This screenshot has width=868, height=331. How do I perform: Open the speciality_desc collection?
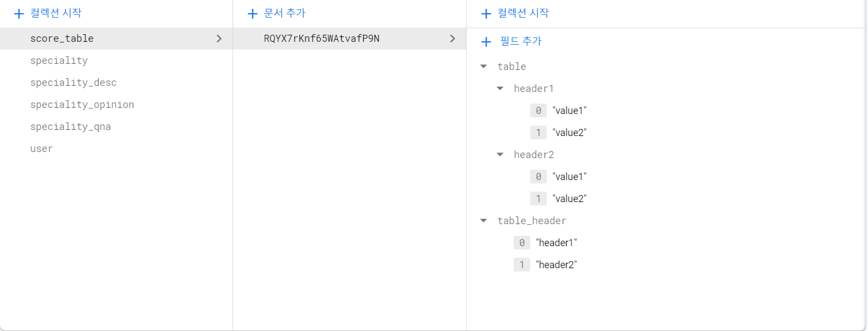(x=73, y=83)
